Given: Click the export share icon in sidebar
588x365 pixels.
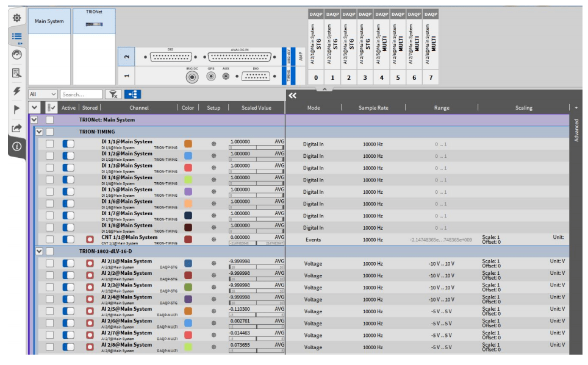Looking at the screenshot, I should pyautogui.click(x=17, y=128).
